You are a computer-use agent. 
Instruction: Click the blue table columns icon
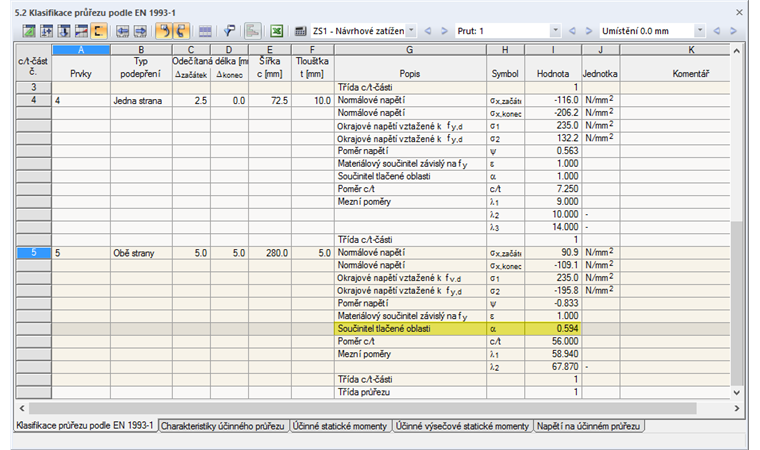(x=205, y=32)
